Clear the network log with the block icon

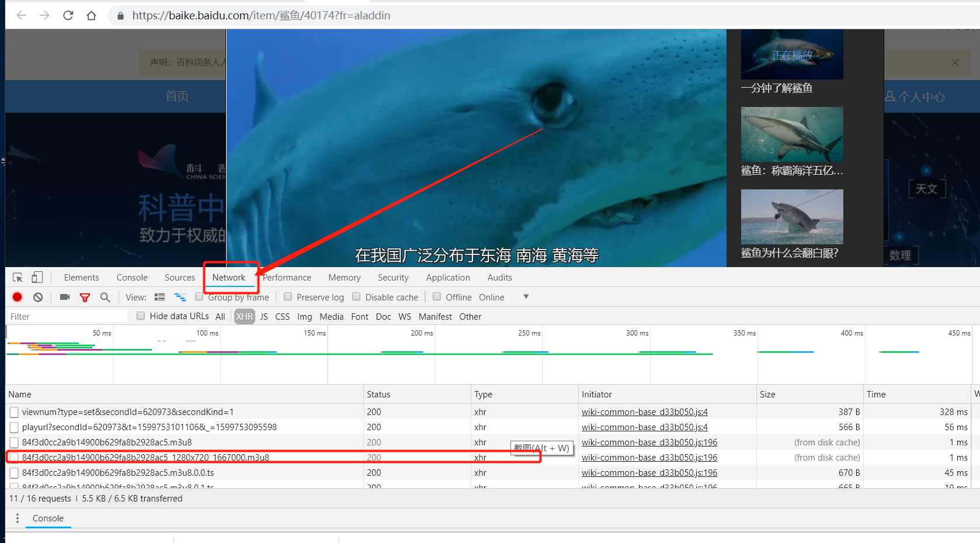tap(38, 297)
